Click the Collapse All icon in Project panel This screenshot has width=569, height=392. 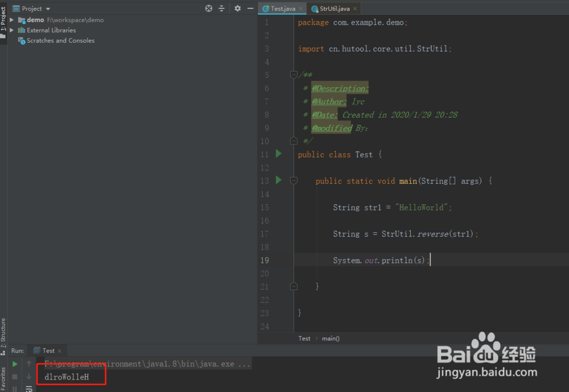pos(222,9)
